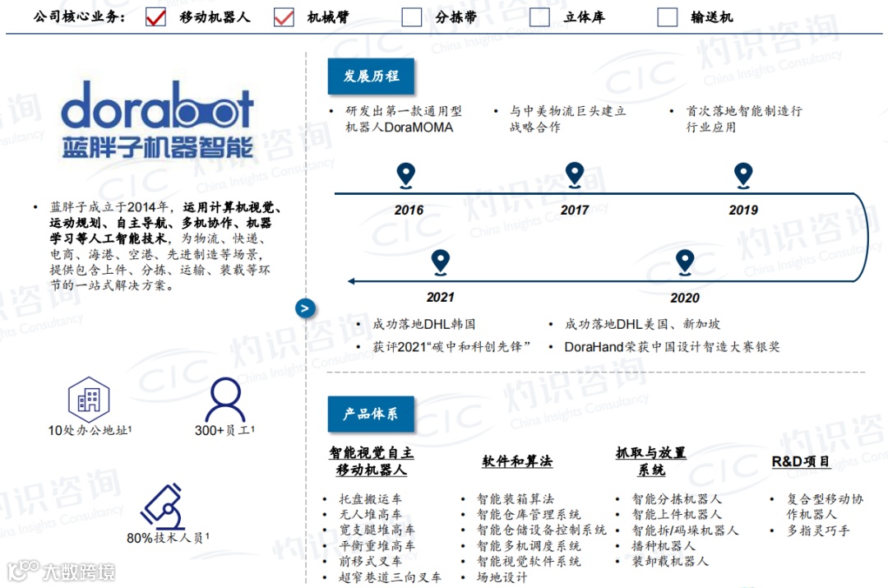Click the 公司核心业务 label

click(x=79, y=17)
